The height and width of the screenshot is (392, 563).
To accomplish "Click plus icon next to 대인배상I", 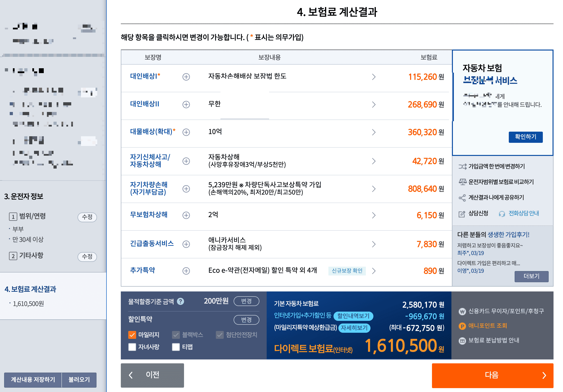I will pyautogui.click(x=186, y=77).
